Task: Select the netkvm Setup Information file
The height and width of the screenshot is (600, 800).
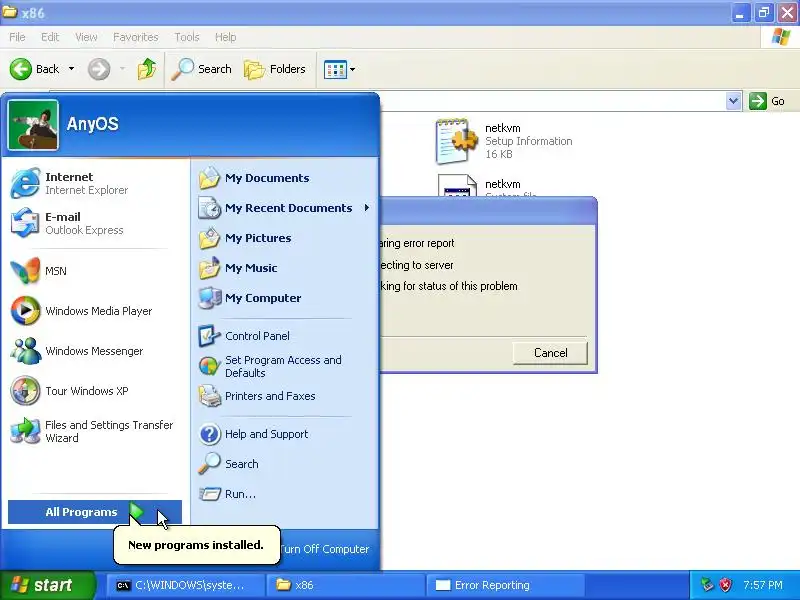Action: (x=504, y=141)
